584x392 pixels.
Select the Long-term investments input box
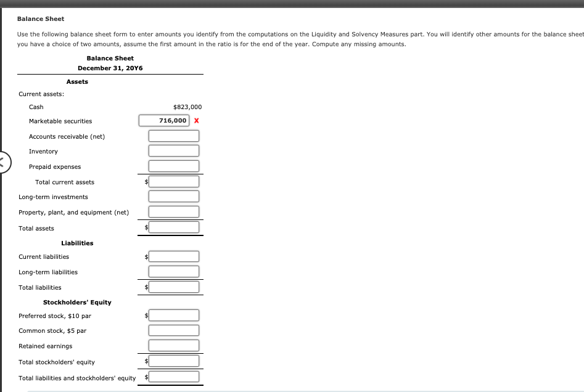click(174, 197)
